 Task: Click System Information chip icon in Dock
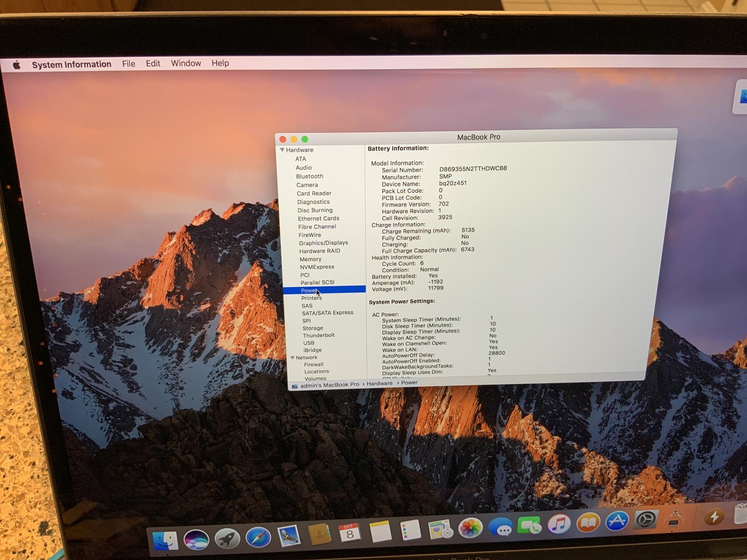coord(674,518)
